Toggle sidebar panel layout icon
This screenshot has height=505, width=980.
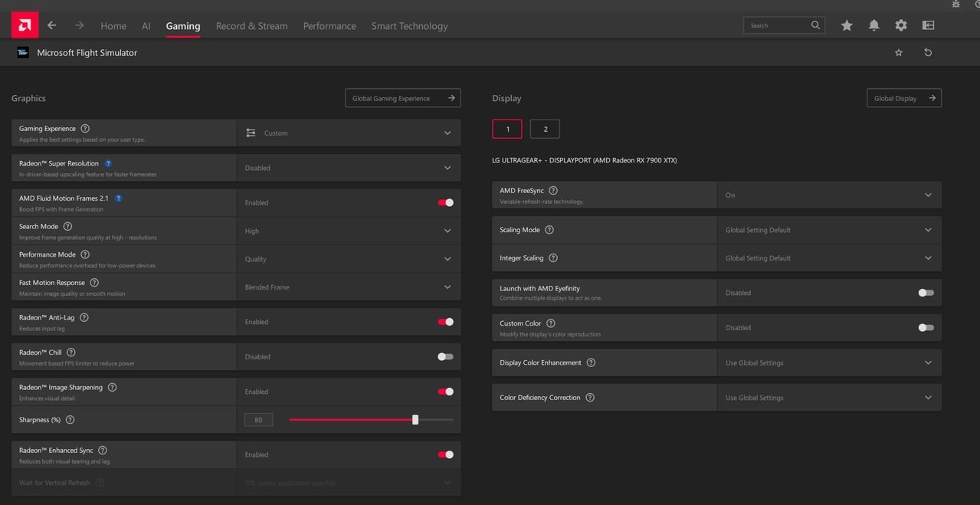point(929,25)
